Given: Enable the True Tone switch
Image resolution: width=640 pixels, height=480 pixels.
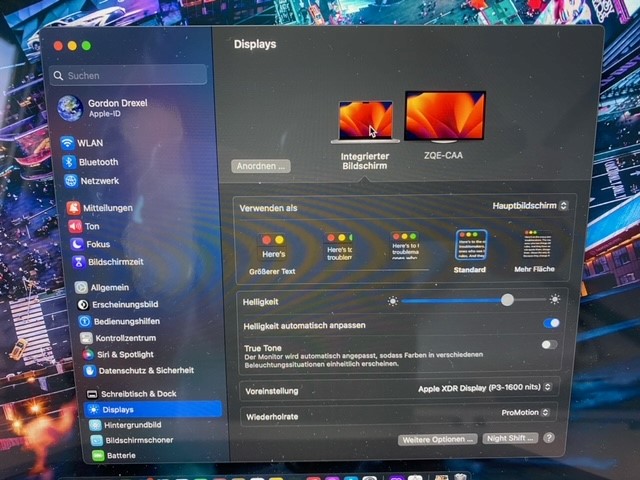Looking at the screenshot, I should 549,345.
